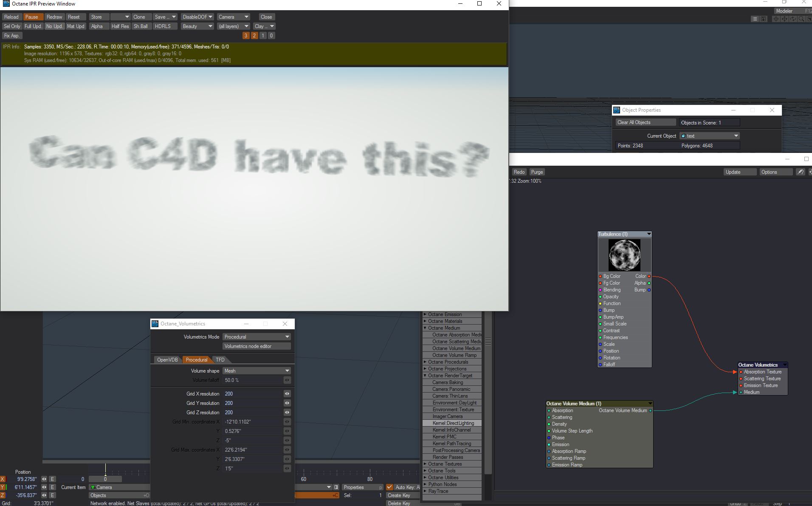Click the Volumetrics node editor button
Image resolution: width=812 pixels, height=506 pixels.
(257, 346)
